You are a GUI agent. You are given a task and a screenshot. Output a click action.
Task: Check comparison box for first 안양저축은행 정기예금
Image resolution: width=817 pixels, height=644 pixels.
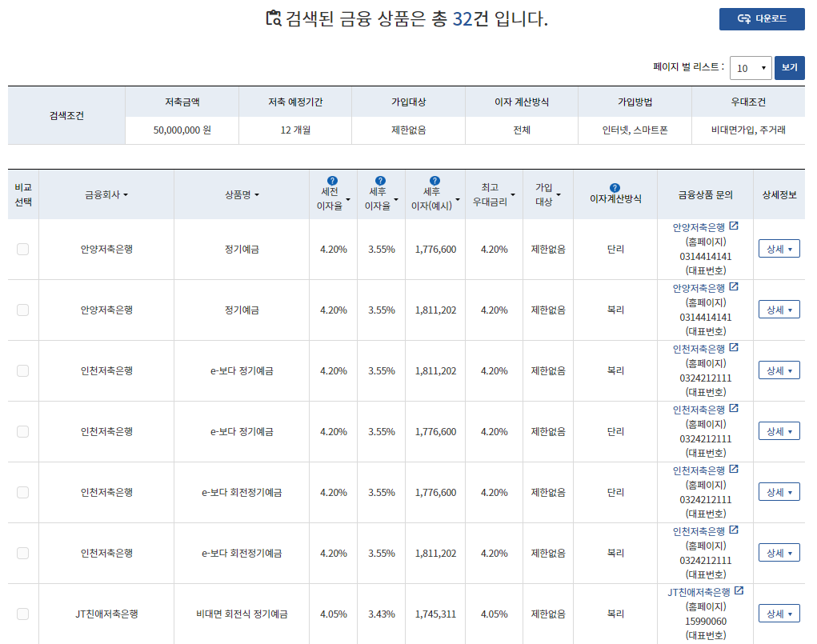22,248
